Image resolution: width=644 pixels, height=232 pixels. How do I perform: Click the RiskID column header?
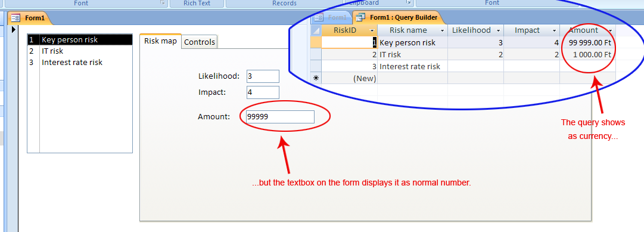[x=349, y=30]
